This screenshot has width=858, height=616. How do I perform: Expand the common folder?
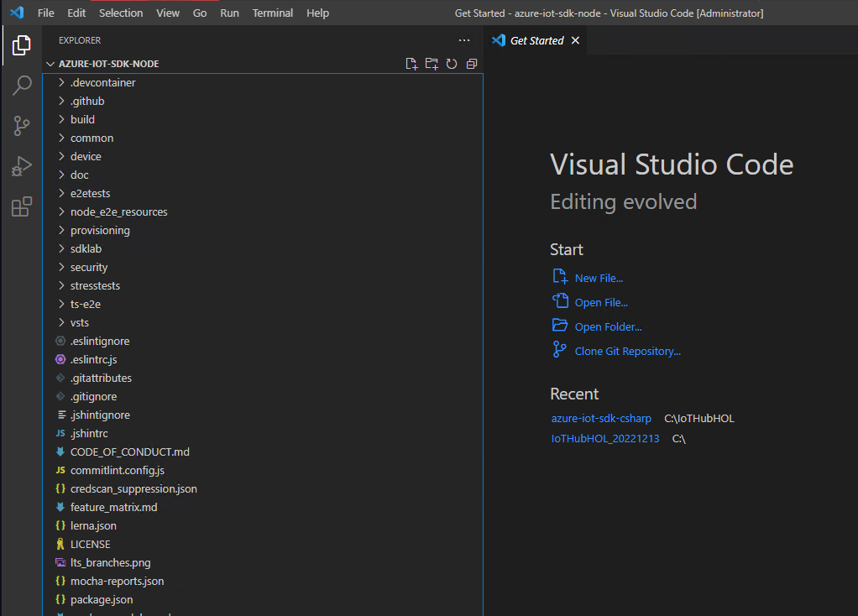tap(61, 138)
